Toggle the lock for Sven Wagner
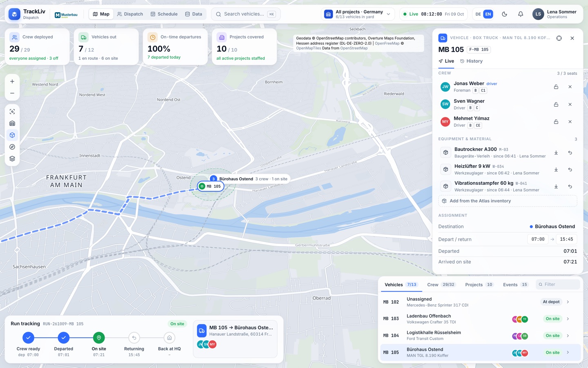Image resolution: width=588 pixels, height=368 pixels. (556, 104)
